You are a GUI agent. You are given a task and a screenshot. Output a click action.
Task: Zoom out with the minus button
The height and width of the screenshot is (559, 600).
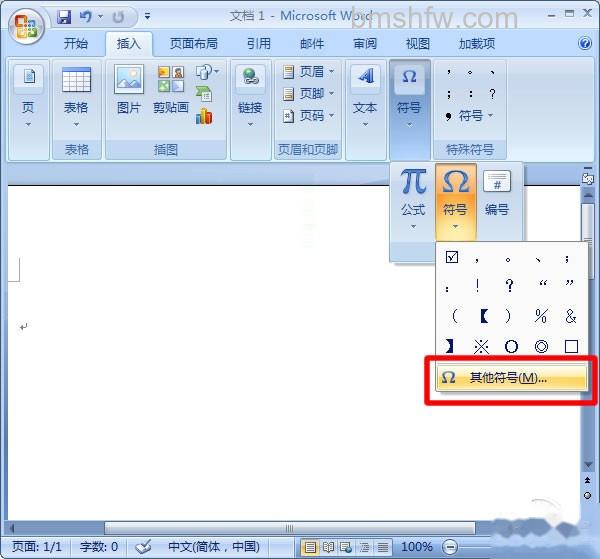[x=450, y=547]
